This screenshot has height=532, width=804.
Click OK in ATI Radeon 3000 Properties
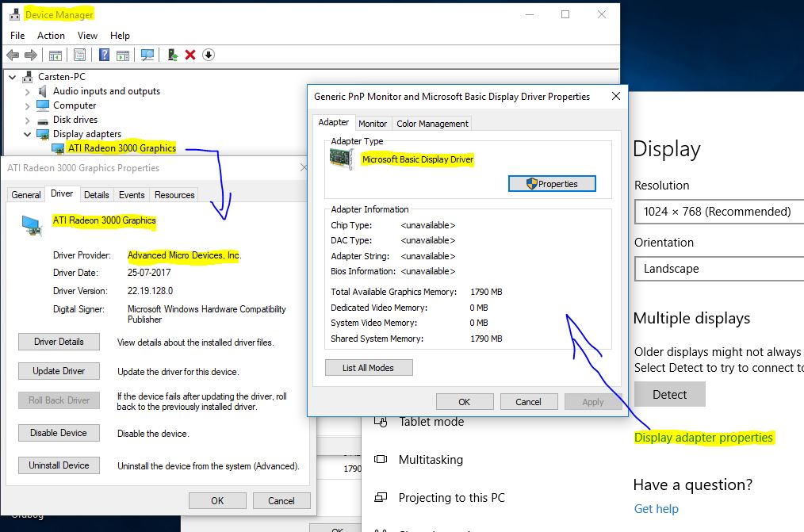[x=217, y=501]
